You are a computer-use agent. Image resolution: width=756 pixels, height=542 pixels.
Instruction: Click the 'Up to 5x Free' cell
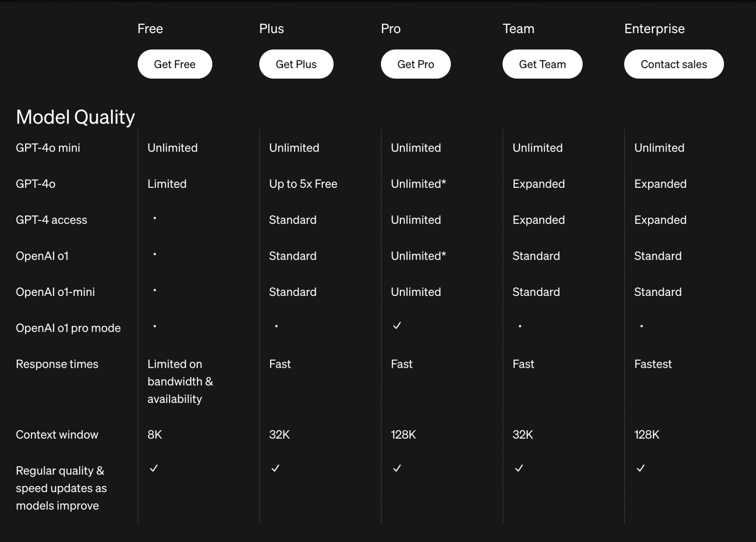(x=303, y=184)
